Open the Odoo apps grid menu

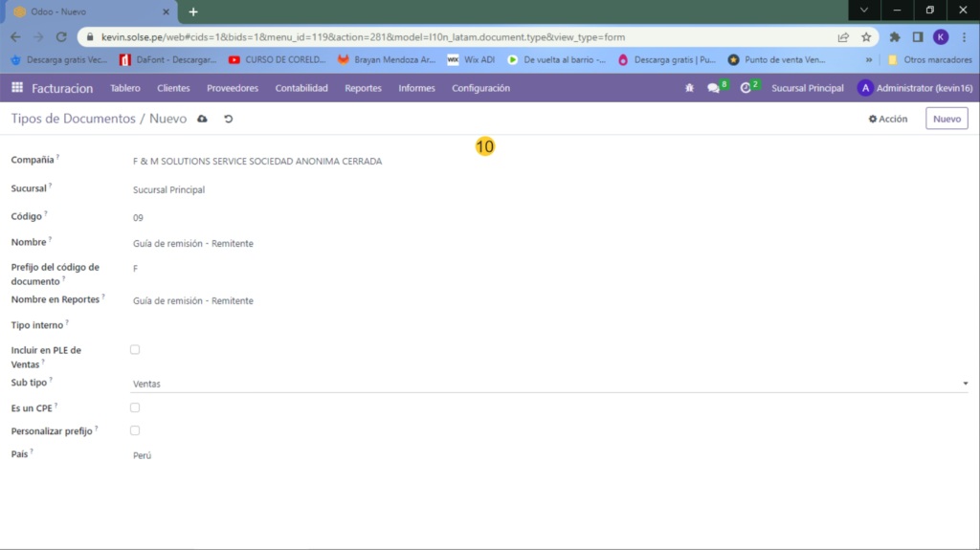17,88
